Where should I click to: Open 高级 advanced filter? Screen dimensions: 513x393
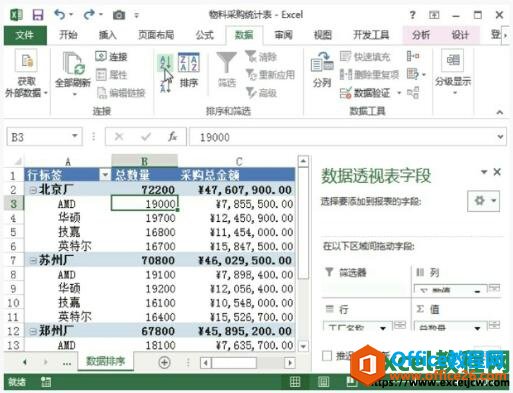pos(261,93)
